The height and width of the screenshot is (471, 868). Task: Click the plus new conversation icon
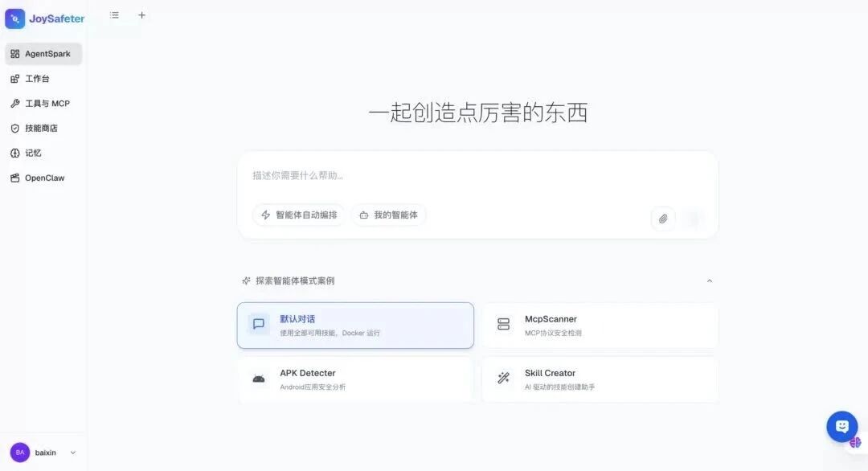pyautogui.click(x=141, y=15)
